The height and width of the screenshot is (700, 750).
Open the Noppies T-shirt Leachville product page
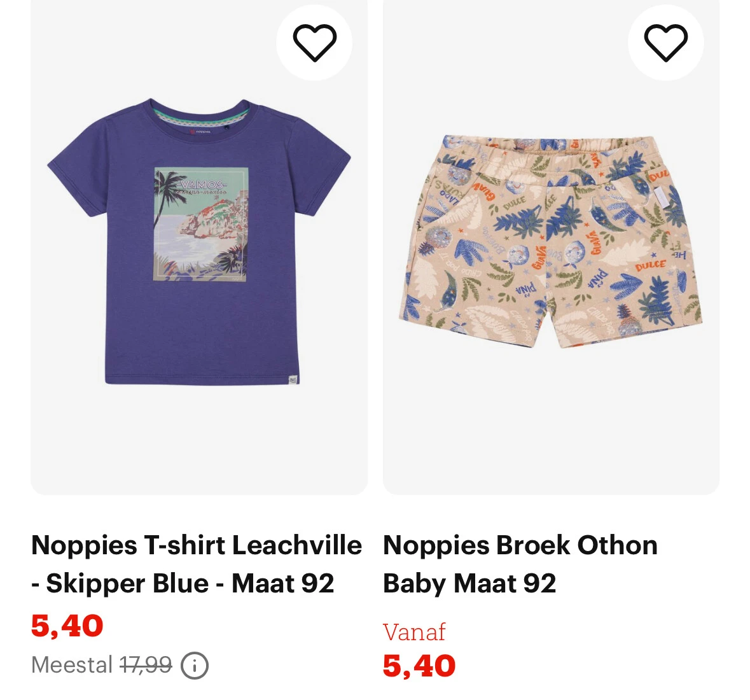(x=197, y=564)
